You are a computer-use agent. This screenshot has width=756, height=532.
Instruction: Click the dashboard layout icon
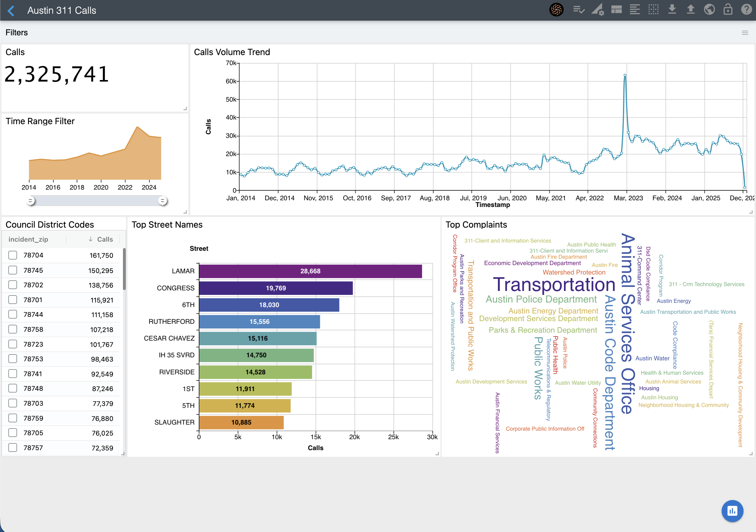tap(616, 10)
